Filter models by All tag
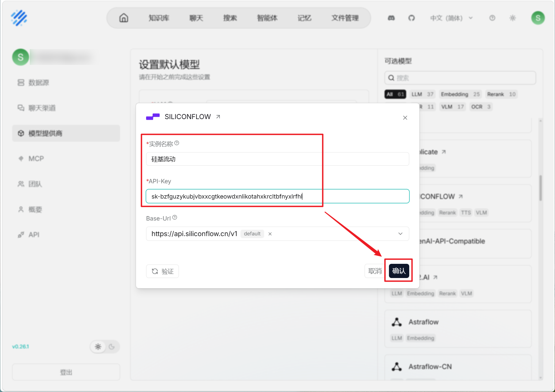The width and height of the screenshot is (555, 392). (x=395, y=94)
